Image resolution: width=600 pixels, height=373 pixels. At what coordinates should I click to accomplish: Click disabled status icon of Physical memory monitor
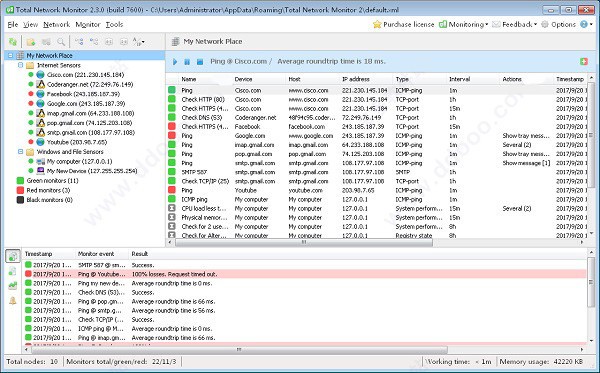coord(172,218)
